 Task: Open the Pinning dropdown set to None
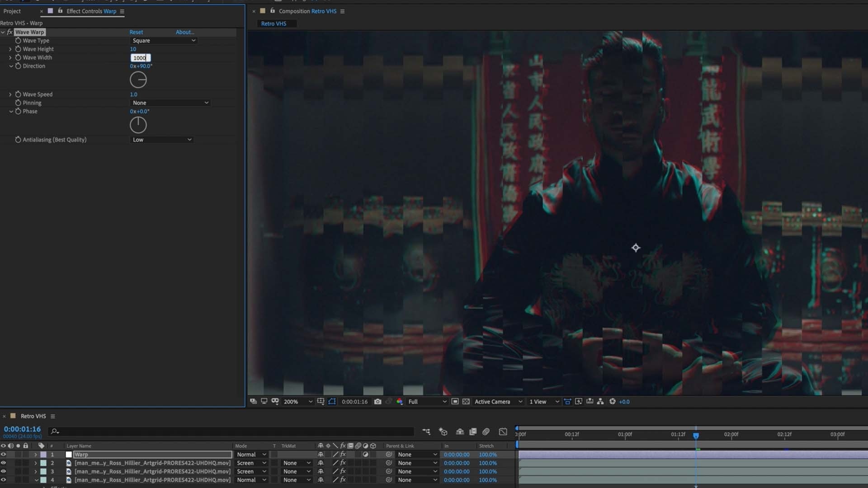click(x=170, y=103)
